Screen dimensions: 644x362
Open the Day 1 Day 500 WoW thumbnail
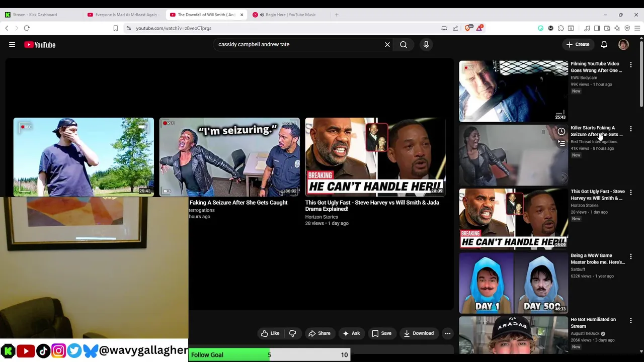point(513,283)
